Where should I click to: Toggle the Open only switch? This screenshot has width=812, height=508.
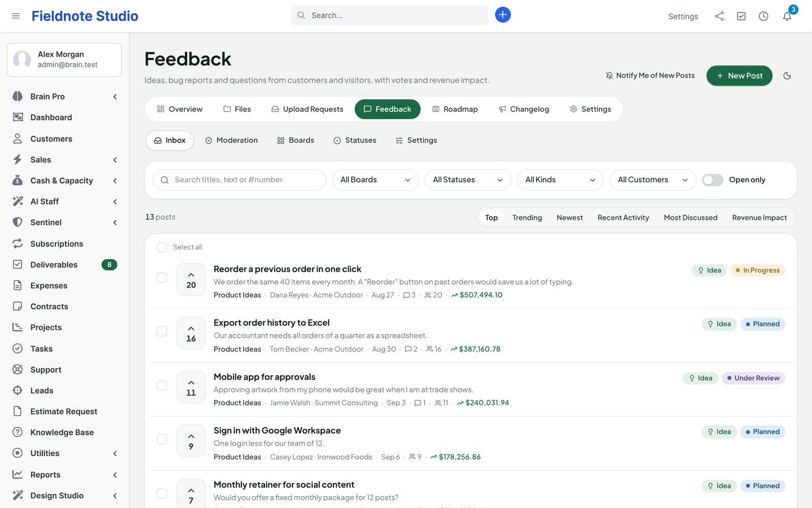[x=713, y=180]
